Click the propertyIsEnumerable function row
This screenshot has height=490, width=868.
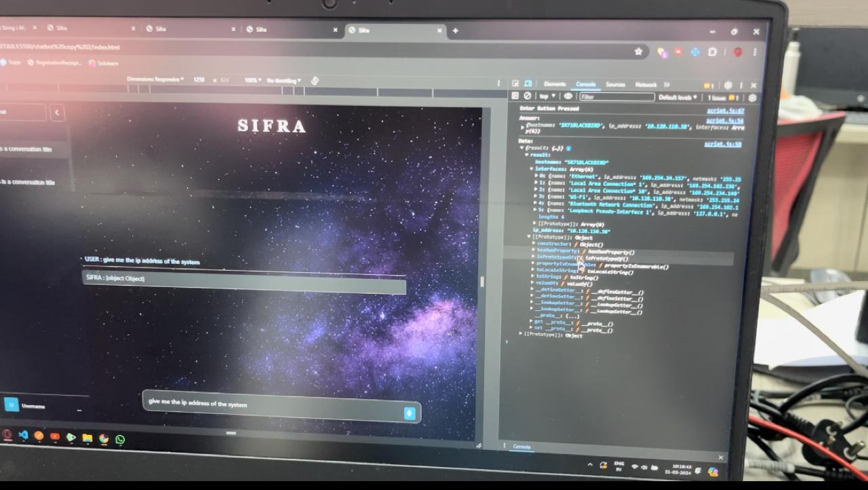pos(601,265)
